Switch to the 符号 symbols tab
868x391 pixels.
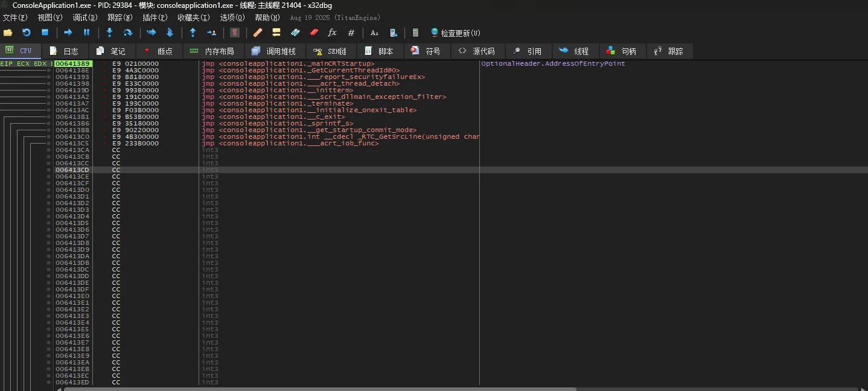point(426,51)
